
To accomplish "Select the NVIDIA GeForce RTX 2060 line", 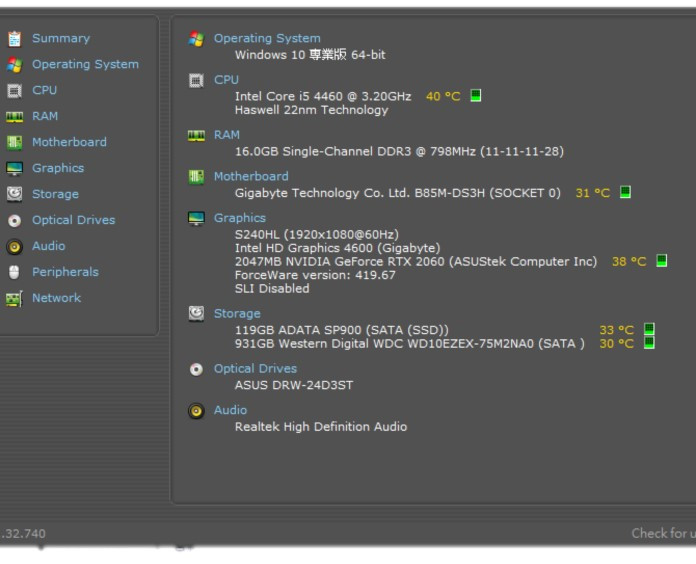I will click(x=416, y=262).
